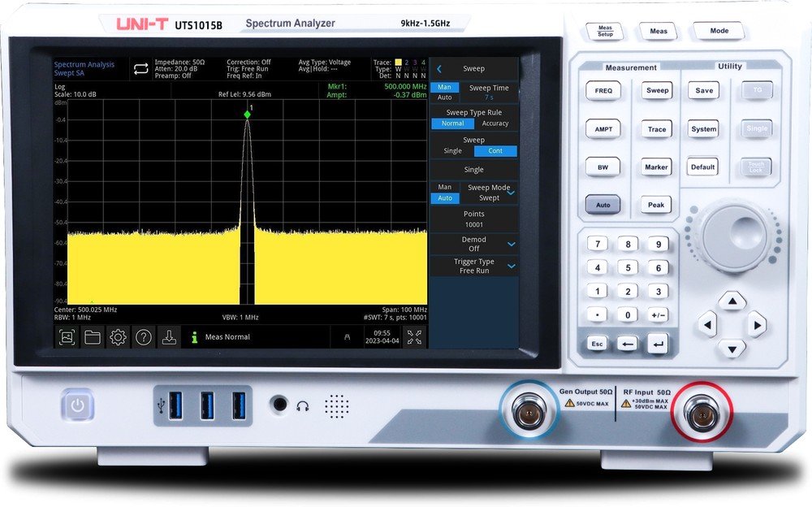The image size is (812, 507).
Task: Go back using the Sweep menu arrow
Action: click(439, 69)
